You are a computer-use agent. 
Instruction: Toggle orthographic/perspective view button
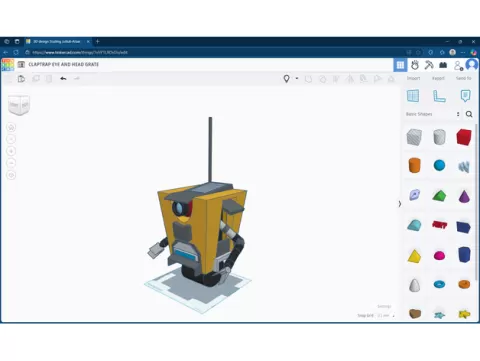point(11,175)
